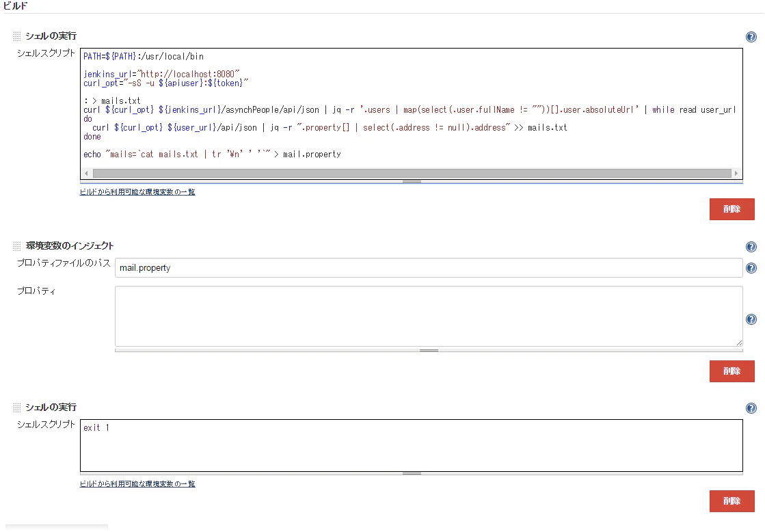This screenshot has height=532, width=765.
Task: Click the 'PATH=${PATH}:/usr/local/bin' script line
Action: (x=144, y=56)
